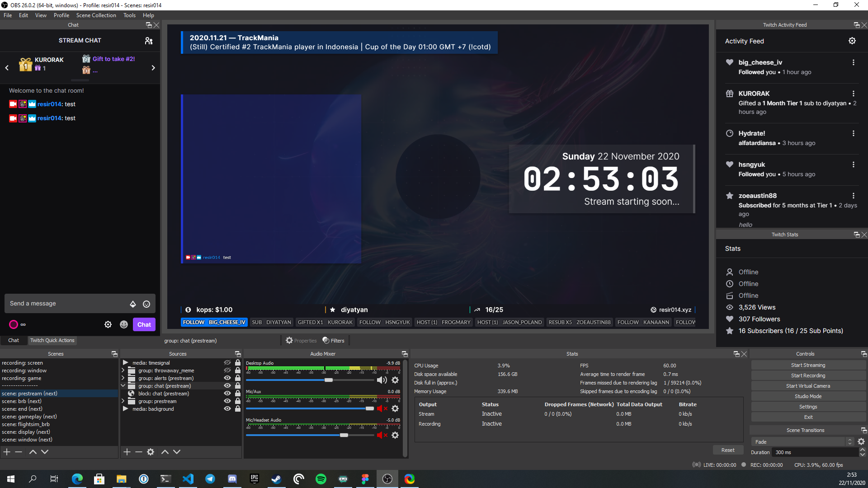Open chat settings gear icon

(x=108, y=324)
